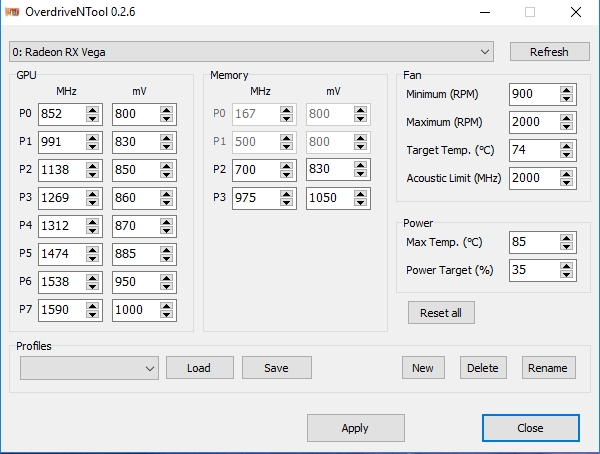600x454 pixels.
Task: Decrease GPU P7 mV with down arrow
Action: (x=166, y=314)
